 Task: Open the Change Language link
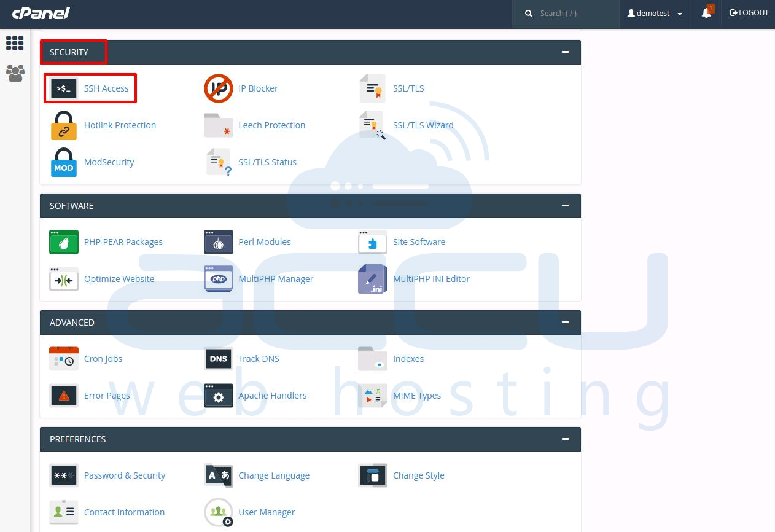pyautogui.click(x=274, y=475)
